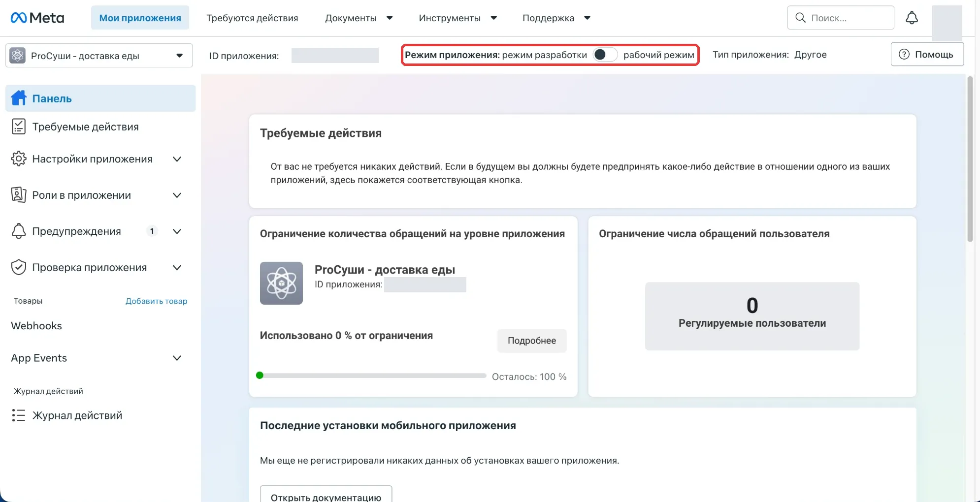
Task: Open the Поддержка dropdown menu
Action: (556, 18)
